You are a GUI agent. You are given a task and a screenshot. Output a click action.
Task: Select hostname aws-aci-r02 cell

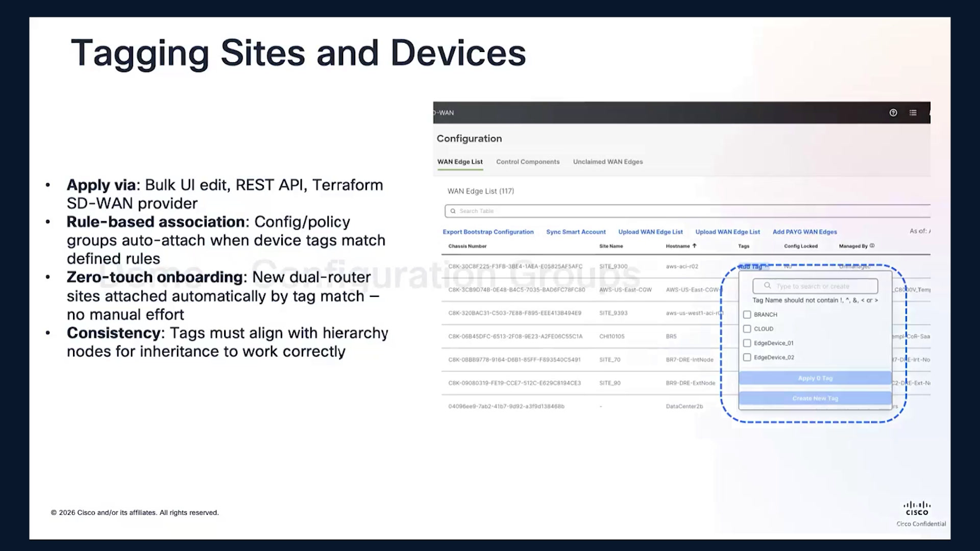682,266
